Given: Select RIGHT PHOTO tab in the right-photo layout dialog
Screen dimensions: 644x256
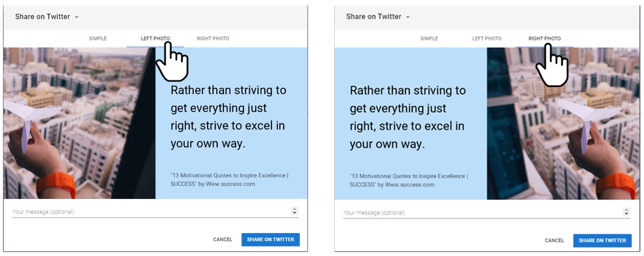Looking at the screenshot, I should [x=544, y=38].
